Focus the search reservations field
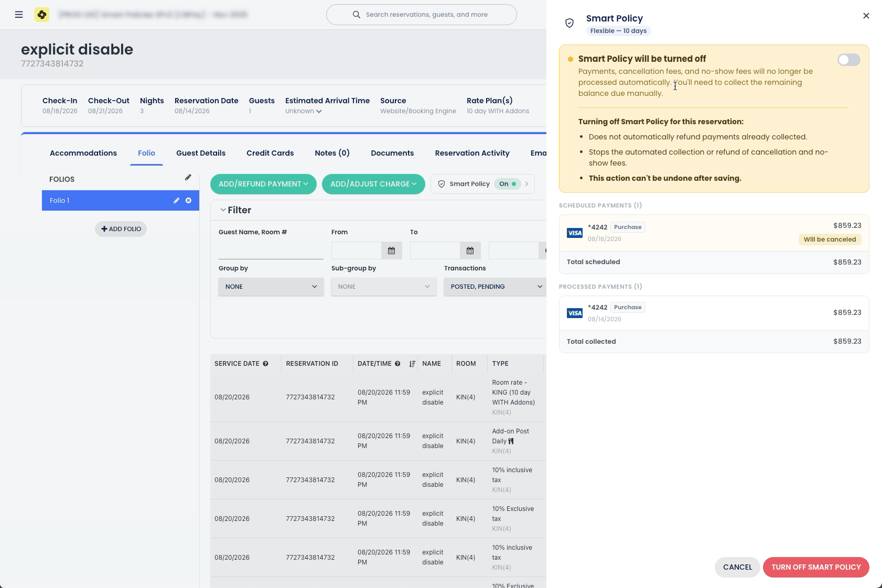 (x=422, y=15)
